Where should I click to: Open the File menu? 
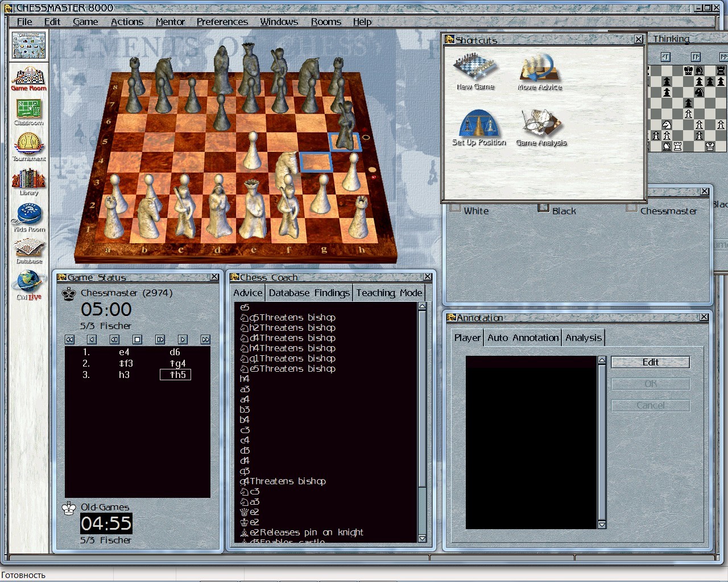(x=24, y=22)
